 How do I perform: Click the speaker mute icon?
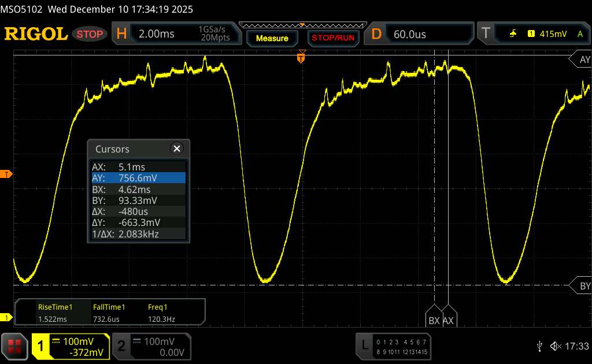(x=556, y=346)
